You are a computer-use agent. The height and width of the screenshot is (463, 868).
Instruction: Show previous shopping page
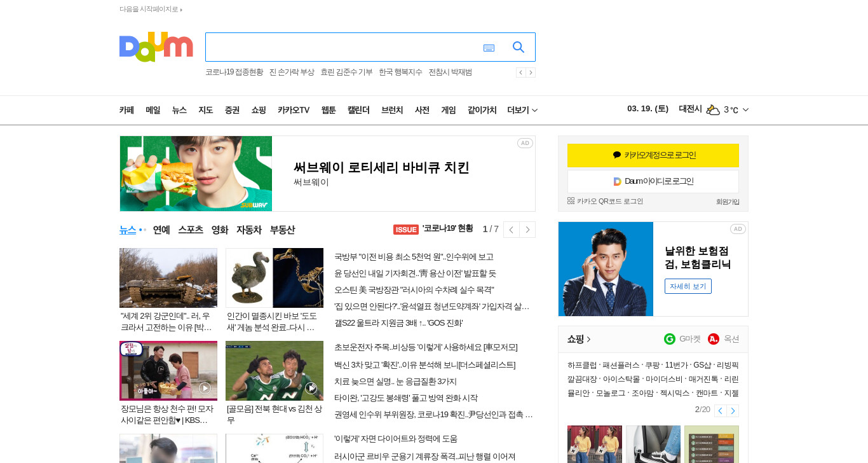[720, 411]
